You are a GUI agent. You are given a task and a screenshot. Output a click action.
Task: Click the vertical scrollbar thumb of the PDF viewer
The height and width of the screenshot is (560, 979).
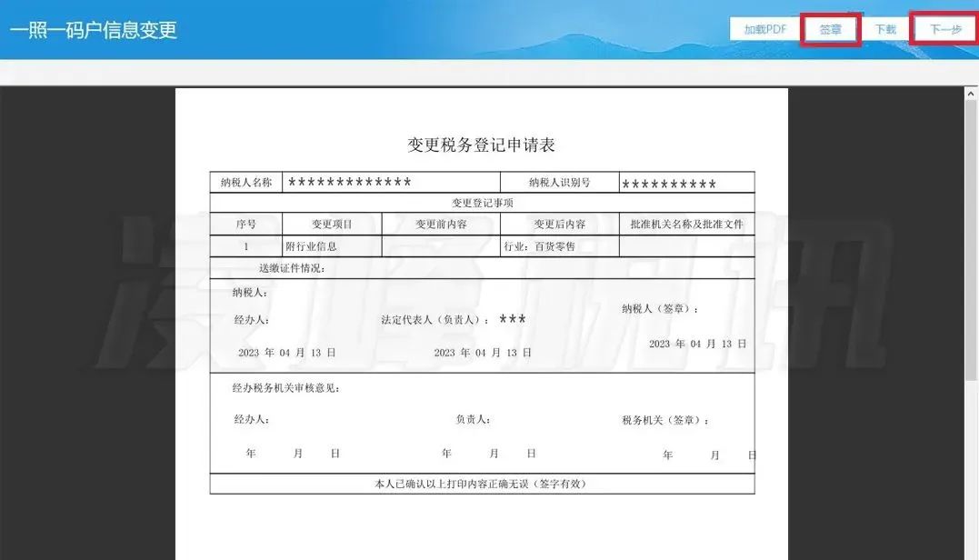[x=971, y=240]
